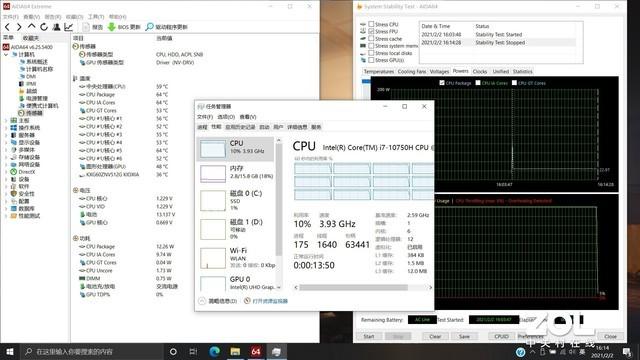Open File Explorer from the taskbar
The height and width of the screenshot is (360, 640).
click(235, 351)
